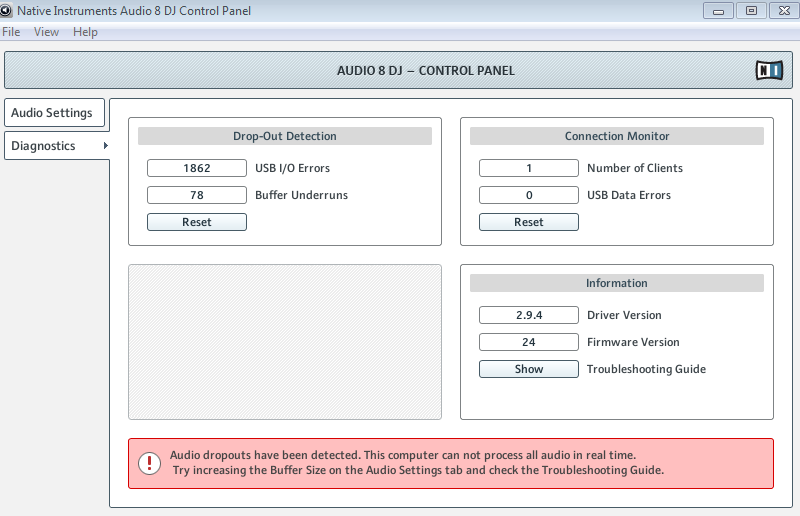Click the Buffer Underruns label

pos(302,195)
